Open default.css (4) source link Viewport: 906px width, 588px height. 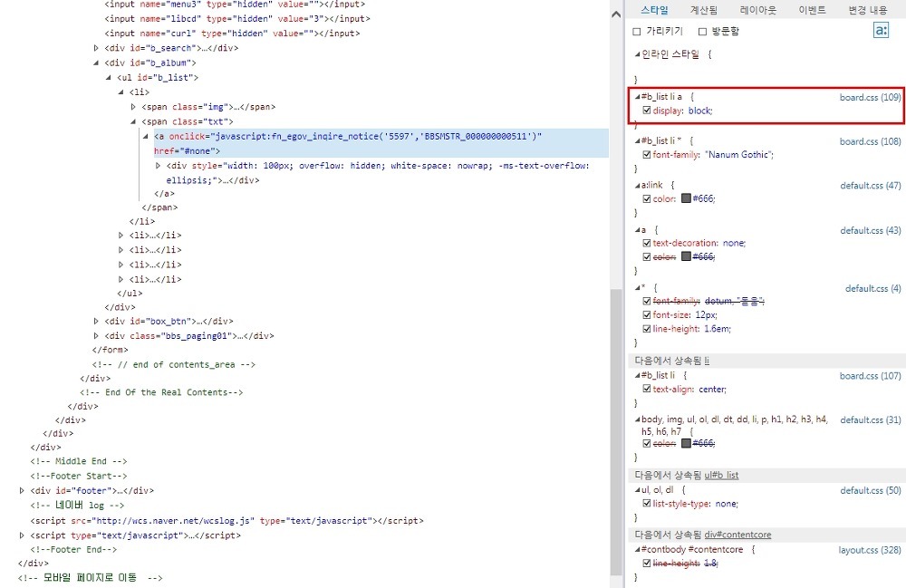pos(873,288)
